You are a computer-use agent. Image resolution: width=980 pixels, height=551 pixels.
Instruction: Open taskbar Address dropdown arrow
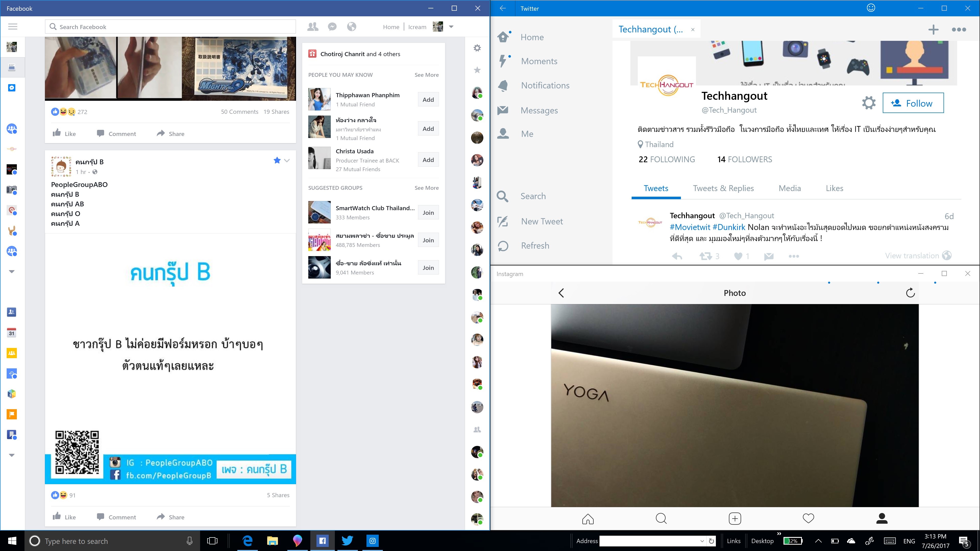(x=702, y=541)
